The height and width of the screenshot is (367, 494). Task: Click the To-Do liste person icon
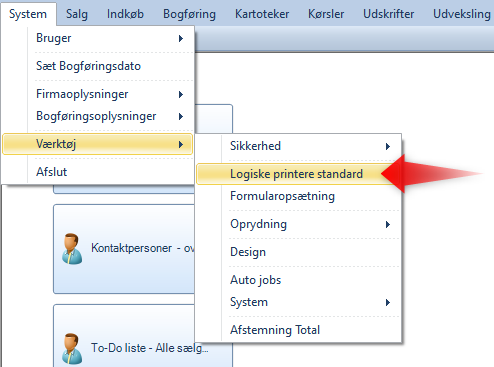[72, 349]
